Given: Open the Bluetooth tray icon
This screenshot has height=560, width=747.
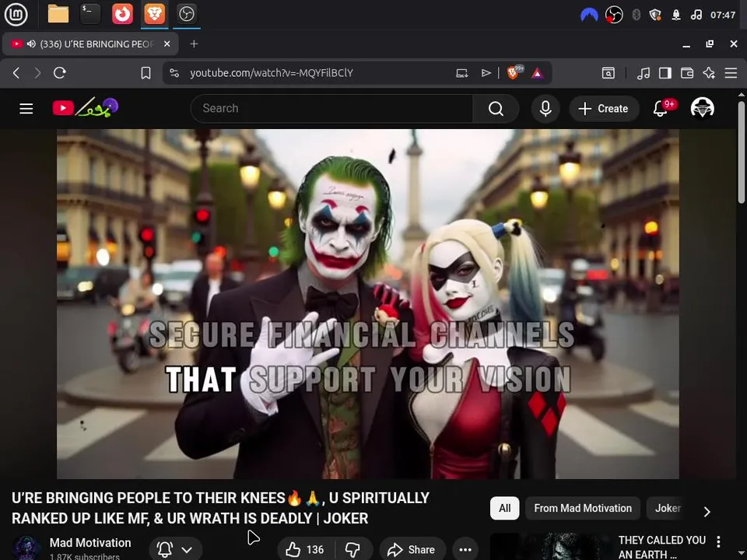Looking at the screenshot, I should click(x=636, y=15).
